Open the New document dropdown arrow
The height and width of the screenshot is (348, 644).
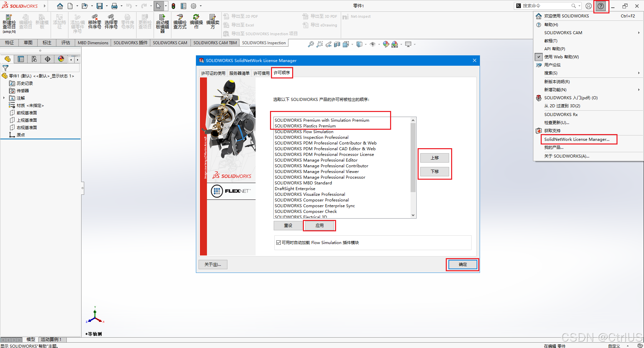77,6
